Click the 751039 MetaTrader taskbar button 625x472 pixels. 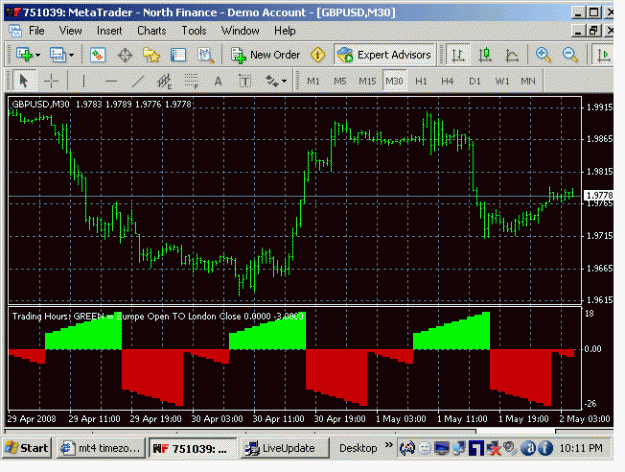coord(193,448)
